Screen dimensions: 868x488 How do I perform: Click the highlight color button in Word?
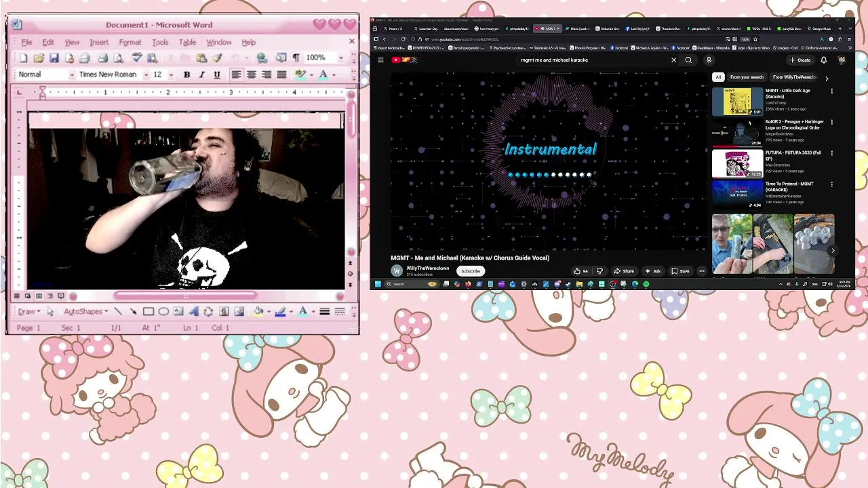point(300,75)
